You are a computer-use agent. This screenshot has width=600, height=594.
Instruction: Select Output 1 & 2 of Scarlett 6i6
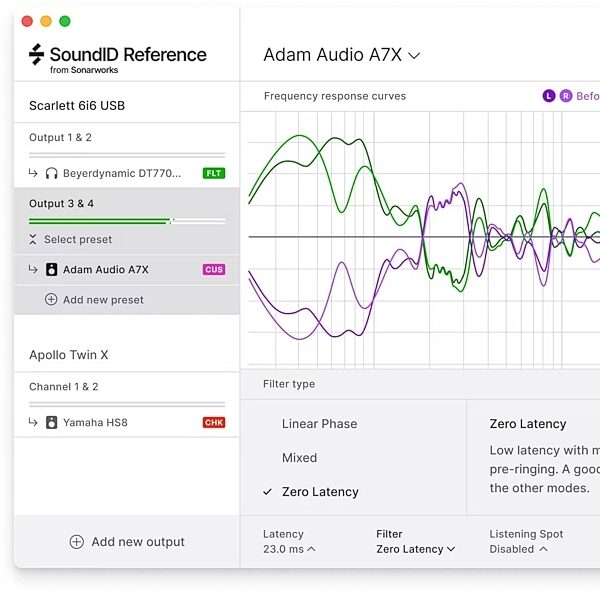[x=60, y=137]
